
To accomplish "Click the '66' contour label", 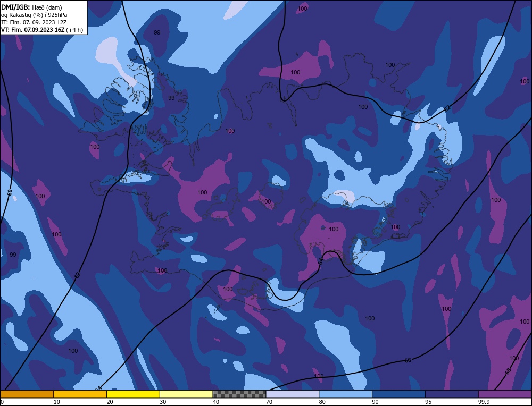I will 408,360.
